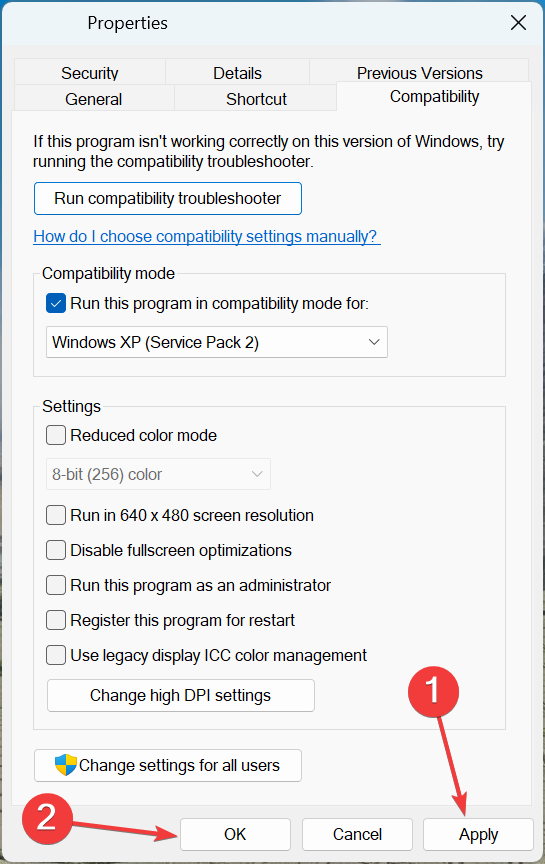Check Disable fullscreen optimizations

pos(56,550)
